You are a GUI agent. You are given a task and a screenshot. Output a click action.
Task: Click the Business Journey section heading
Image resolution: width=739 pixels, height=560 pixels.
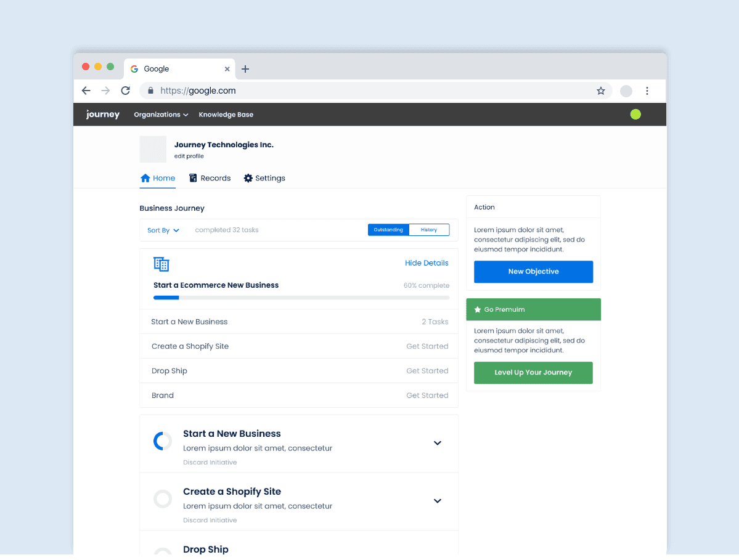pyautogui.click(x=172, y=209)
